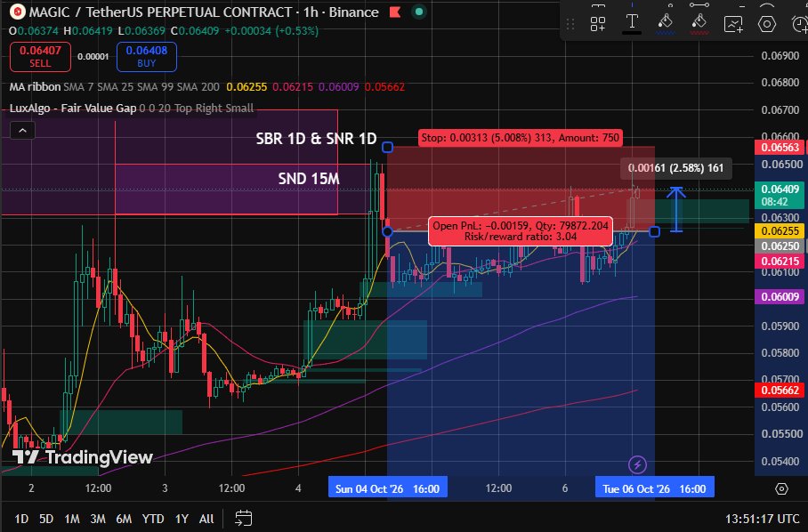Click the green market status dot

point(419,12)
